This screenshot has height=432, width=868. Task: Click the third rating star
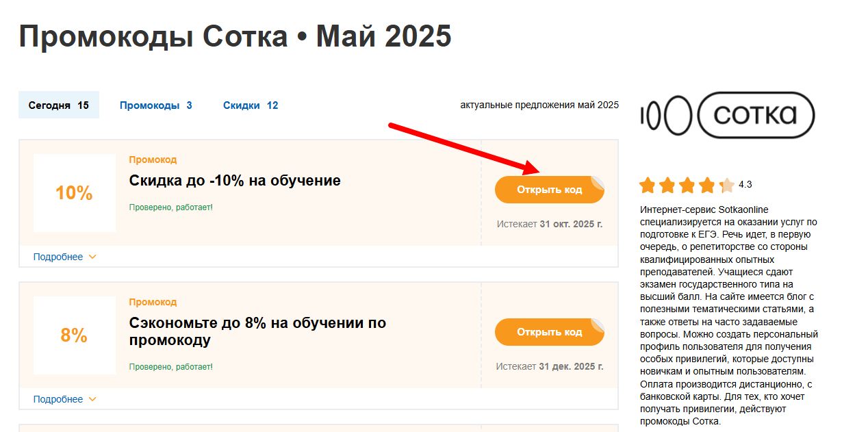(687, 185)
